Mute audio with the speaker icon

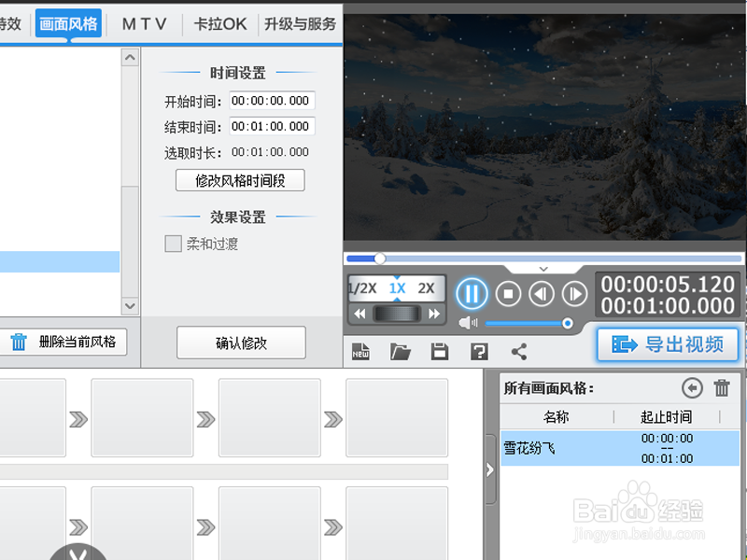(468, 323)
